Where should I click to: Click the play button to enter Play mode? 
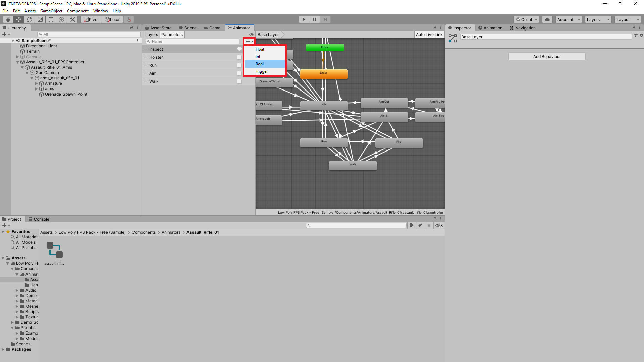pyautogui.click(x=304, y=19)
